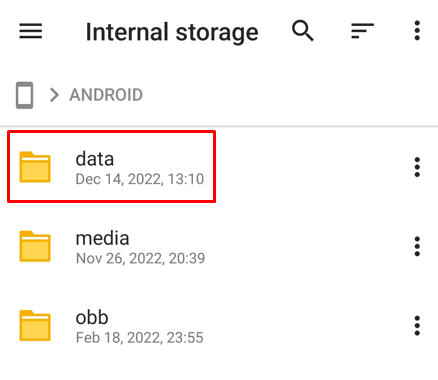This screenshot has width=438, height=380.
Task: Open more options for data folder
Action: (x=417, y=167)
